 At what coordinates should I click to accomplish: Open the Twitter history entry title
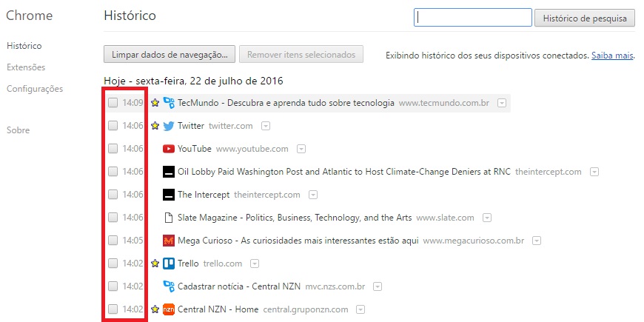coord(191,126)
